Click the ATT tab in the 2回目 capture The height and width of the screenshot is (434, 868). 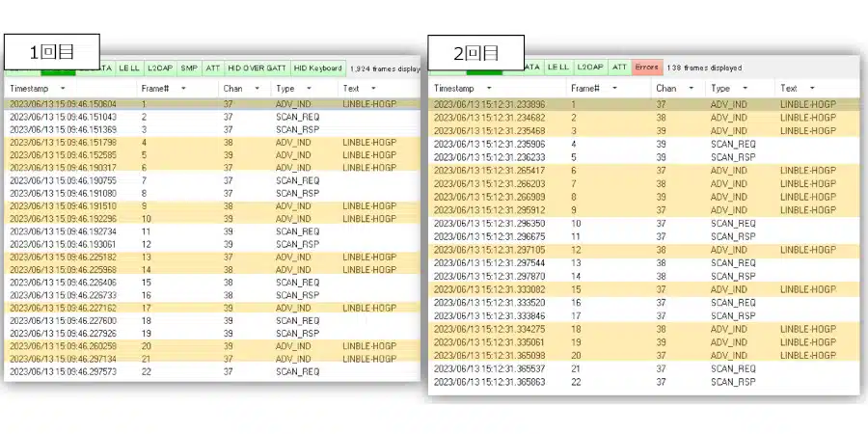point(619,68)
